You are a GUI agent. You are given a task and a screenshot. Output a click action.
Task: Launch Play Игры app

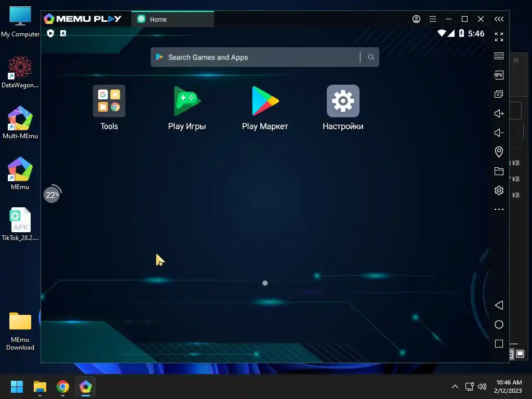pyautogui.click(x=187, y=108)
